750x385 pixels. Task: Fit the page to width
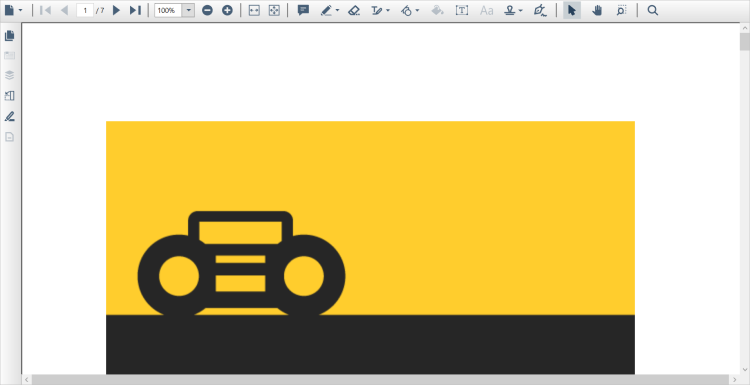click(254, 10)
